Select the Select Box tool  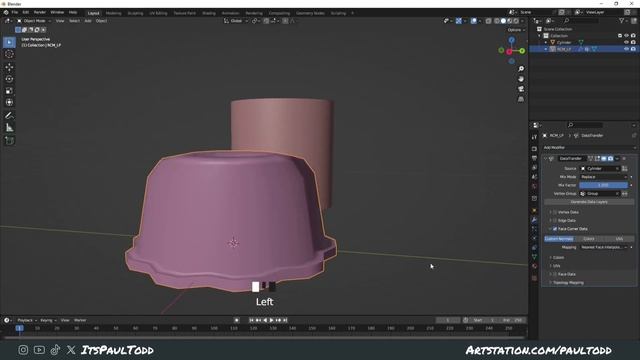click(x=9, y=42)
